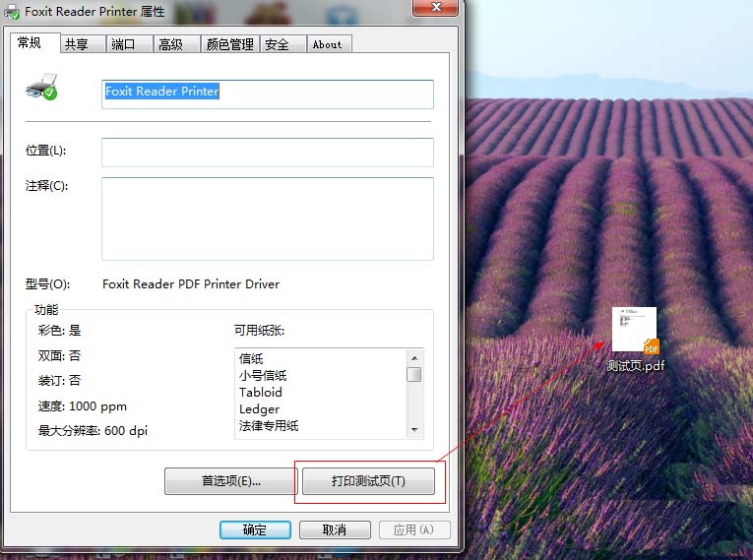Open the About tab
The image size is (753, 560).
(x=328, y=44)
